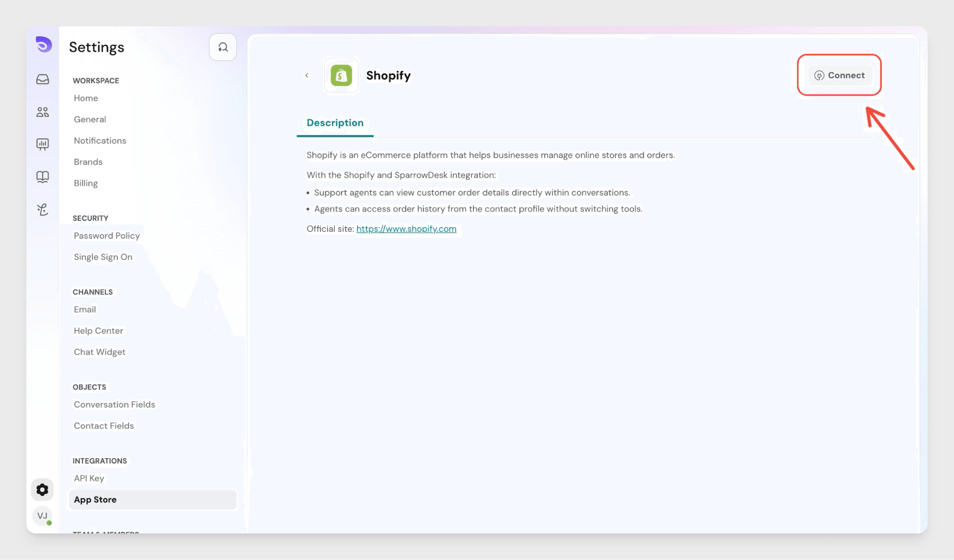
Task: Open Brands settings
Action: (x=88, y=162)
